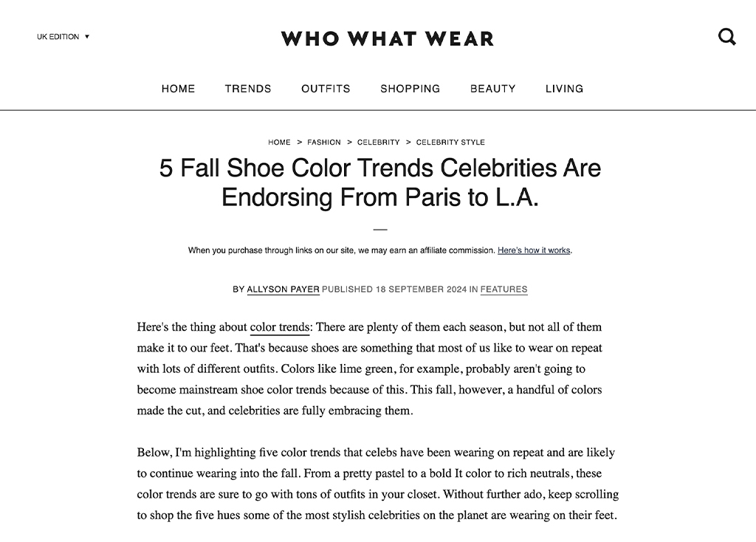Follow the Celebrity Style breadcrumb
Image resolution: width=756 pixels, height=542 pixels.
(450, 143)
